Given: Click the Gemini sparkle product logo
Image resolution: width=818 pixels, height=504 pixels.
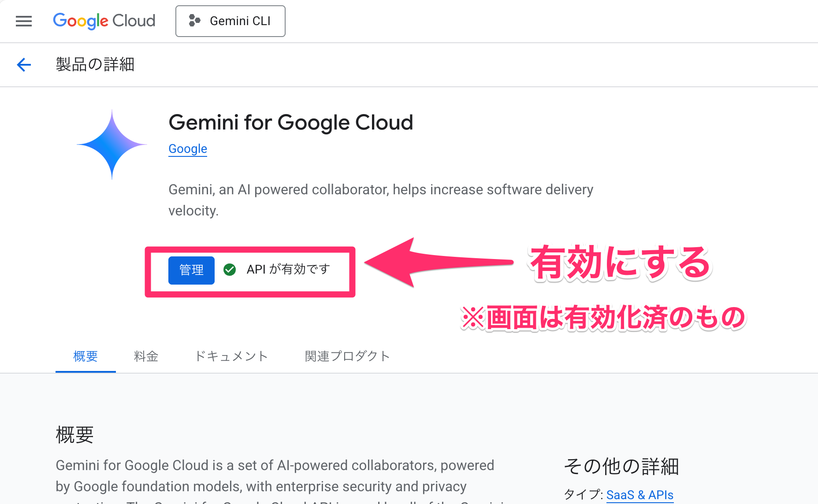Looking at the screenshot, I should 112,144.
